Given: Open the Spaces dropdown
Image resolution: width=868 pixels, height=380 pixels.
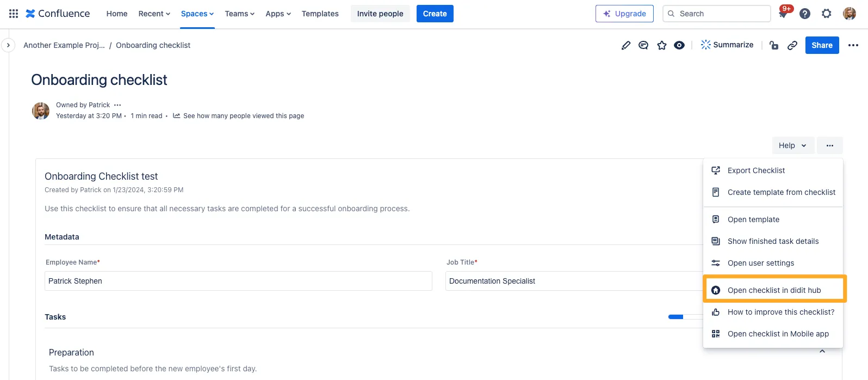Looking at the screenshot, I should [x=197, y=14].
